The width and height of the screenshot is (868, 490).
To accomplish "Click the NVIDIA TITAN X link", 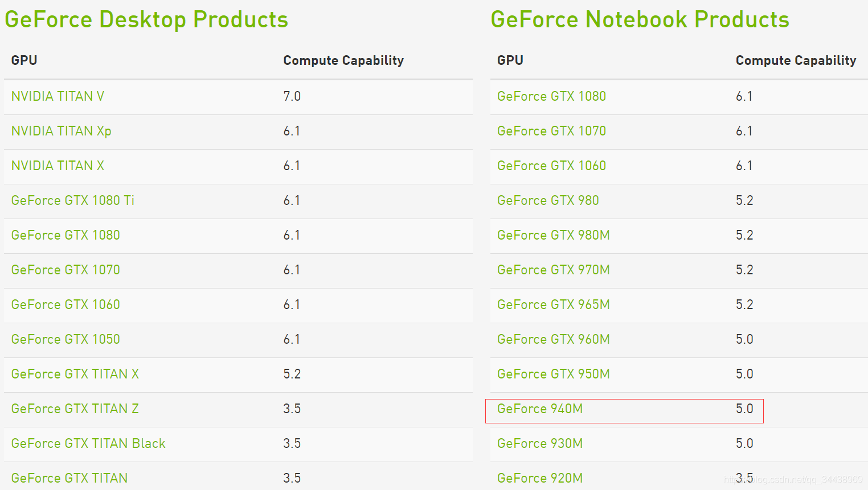I will pyautogui.click(x=58, y=166).
